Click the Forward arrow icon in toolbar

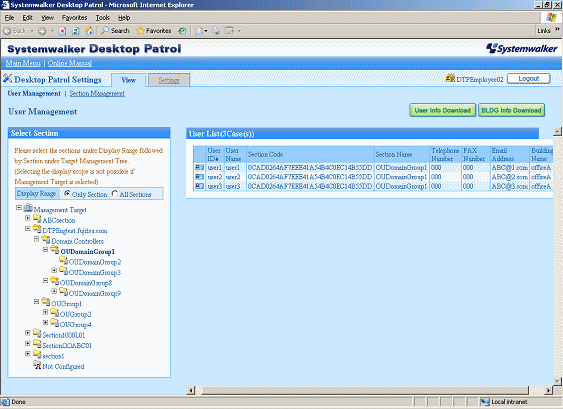pos(42,31)
